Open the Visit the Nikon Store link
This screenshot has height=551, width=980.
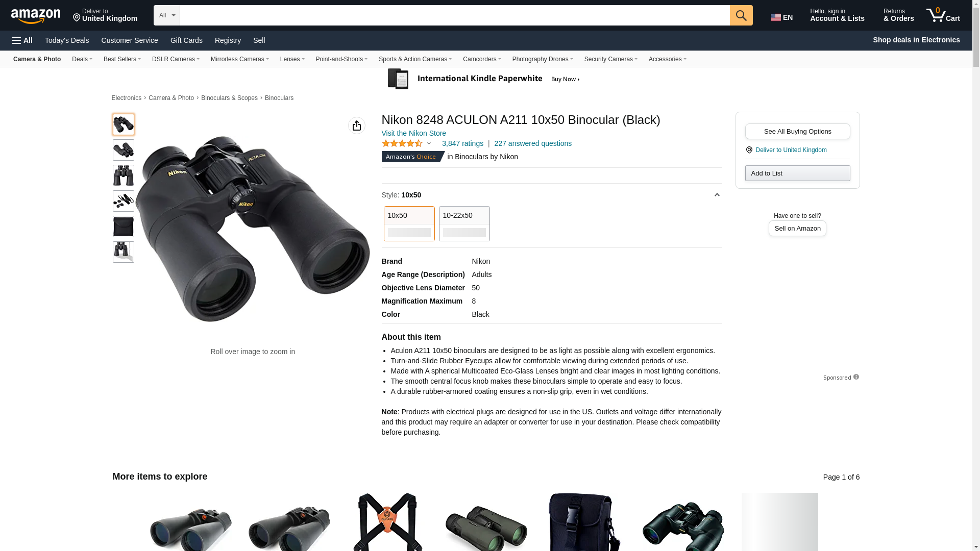414,133
